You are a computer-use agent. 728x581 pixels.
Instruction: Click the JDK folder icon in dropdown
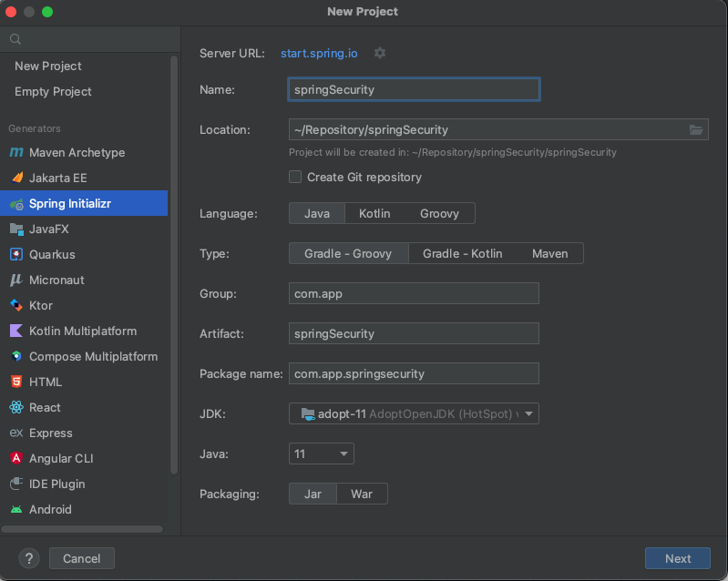click(308, 413)
